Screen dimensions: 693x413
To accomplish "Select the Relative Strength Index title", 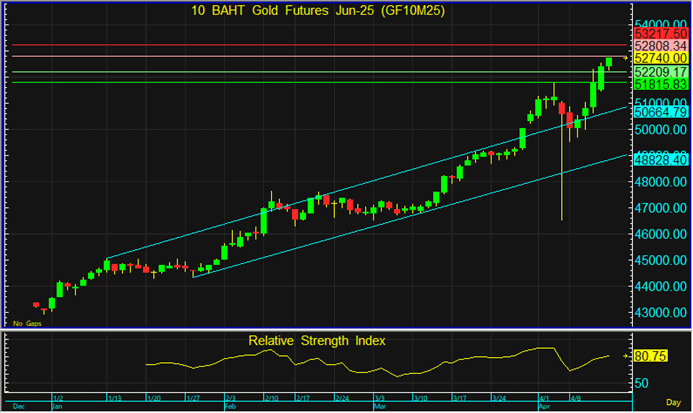I will [x=317, y=340].
